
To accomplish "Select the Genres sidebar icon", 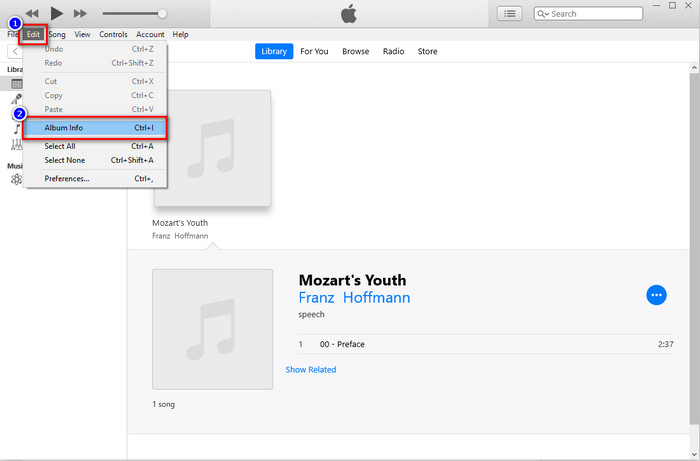I will tap(17, 145).
